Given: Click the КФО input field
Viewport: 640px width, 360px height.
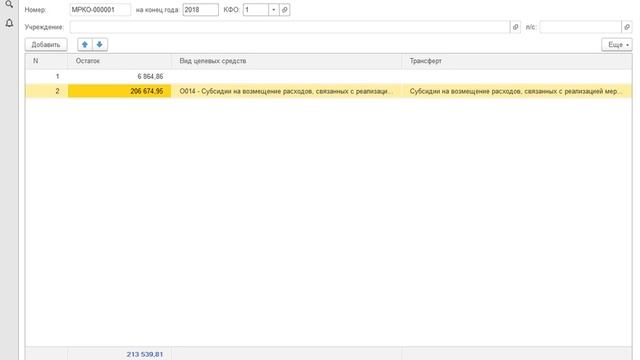Looking at the screenshot, I should pyautogui.click(x=256, y=10).
